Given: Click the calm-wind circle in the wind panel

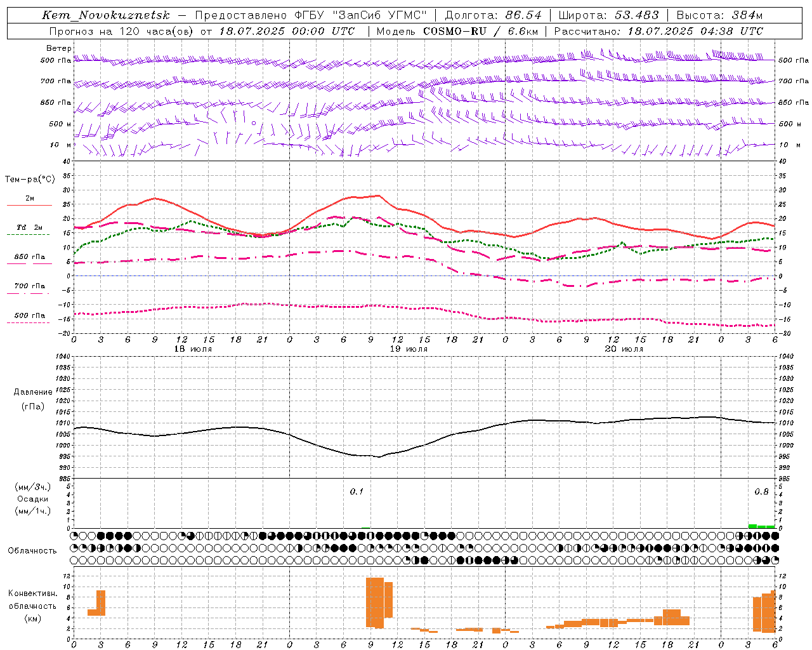Looking at the screenshot, I should [254, 123].
